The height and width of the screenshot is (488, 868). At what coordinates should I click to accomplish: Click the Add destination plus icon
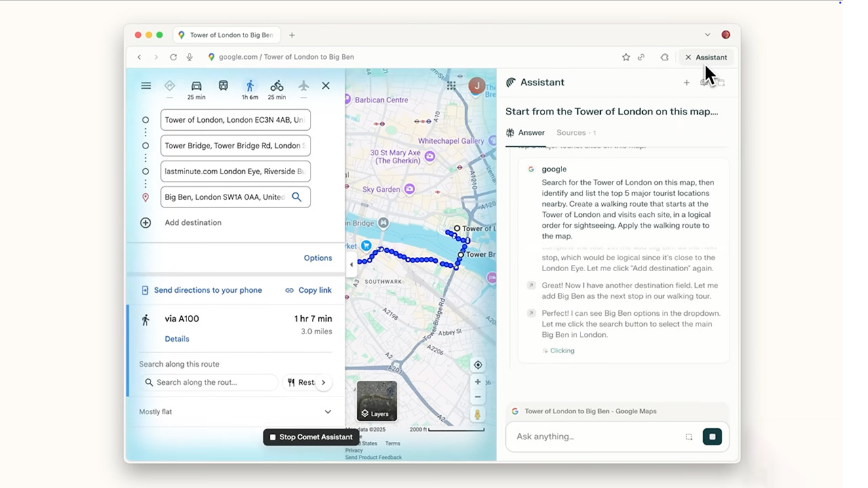145,222
